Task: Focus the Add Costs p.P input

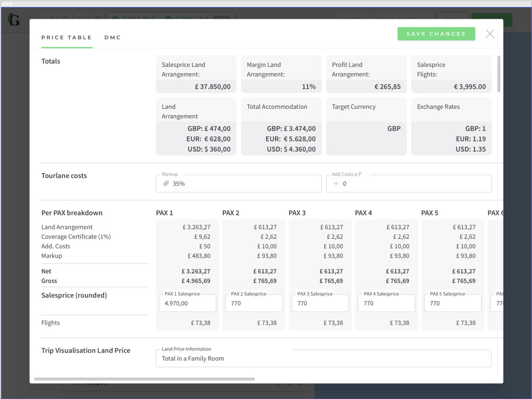Action: 409,184
